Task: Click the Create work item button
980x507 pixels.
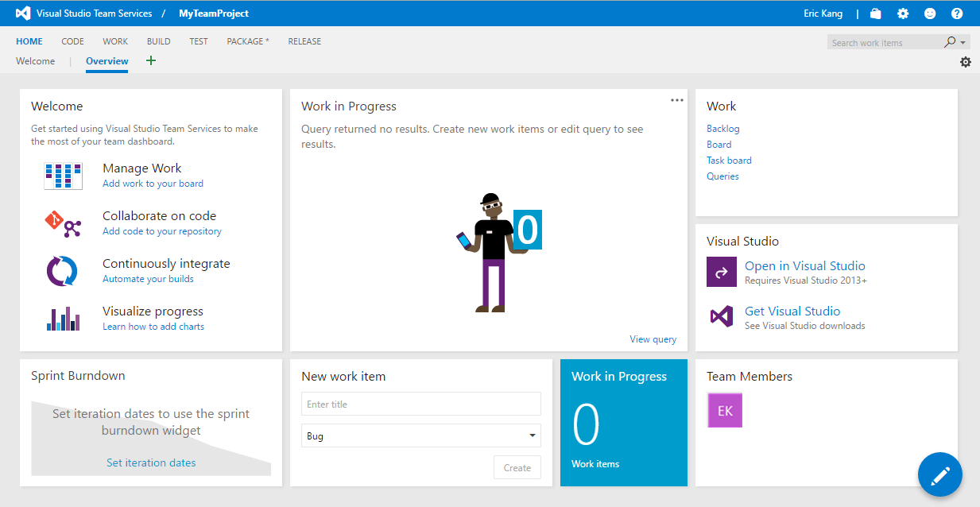Action: click(x=517, y=467)
